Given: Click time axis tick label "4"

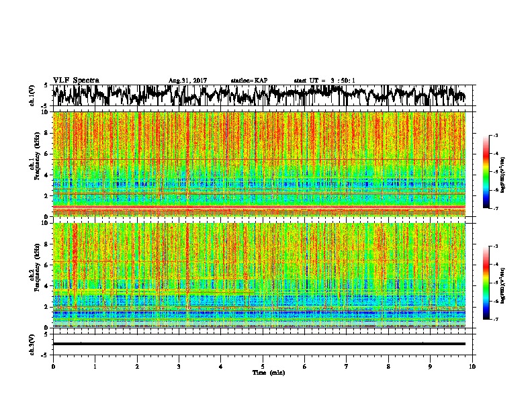Looking at the screenshot, I should (221, 367).
